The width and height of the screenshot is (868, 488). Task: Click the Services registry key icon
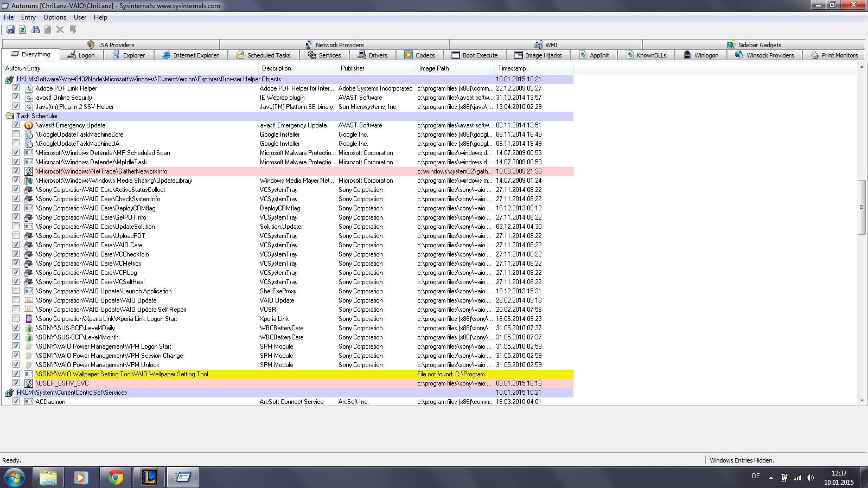[x=9, y=393]
